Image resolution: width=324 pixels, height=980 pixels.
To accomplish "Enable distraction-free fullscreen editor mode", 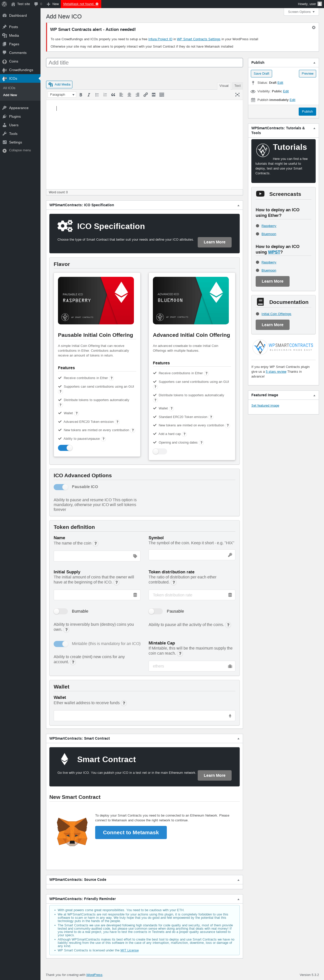I will click(x=237, y=95).
